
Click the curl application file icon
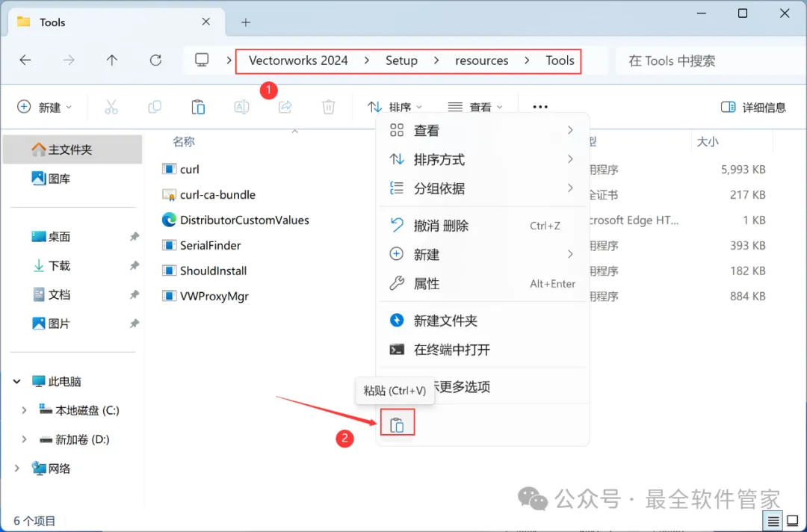[169, 170]
